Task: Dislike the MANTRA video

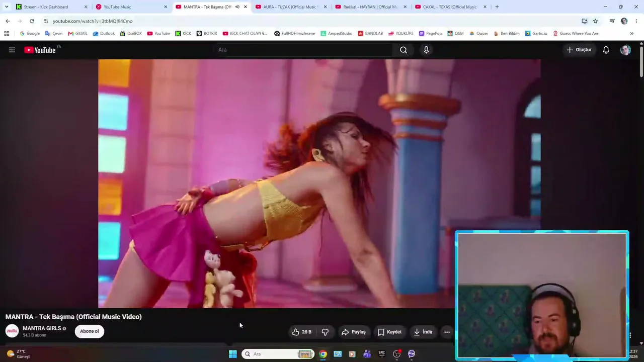Action: [325, 332]
